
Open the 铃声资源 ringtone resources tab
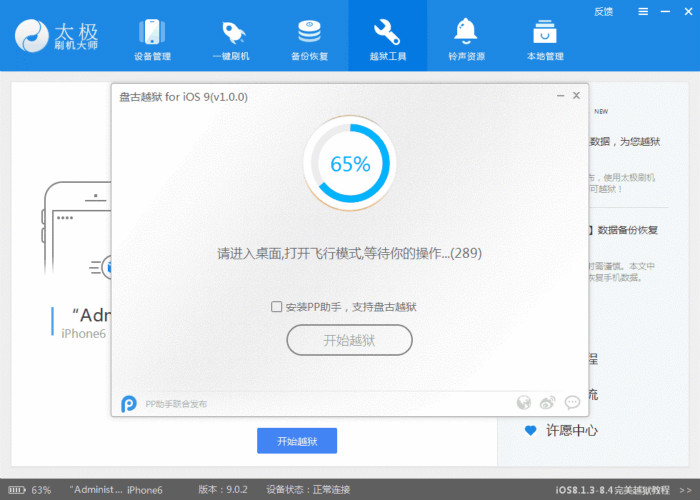pos(466,39)
